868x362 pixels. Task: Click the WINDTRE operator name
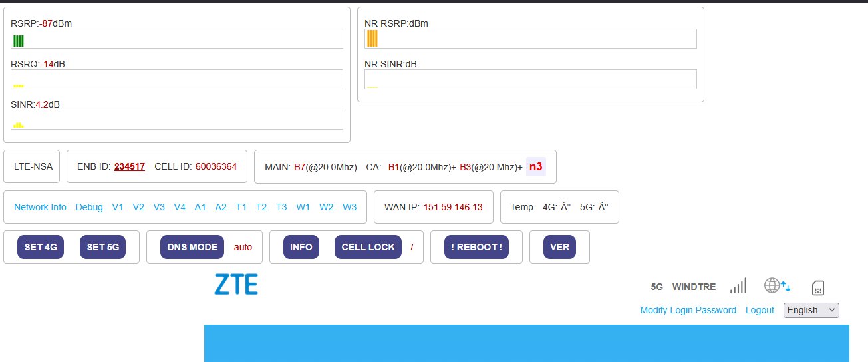point(694,287)
